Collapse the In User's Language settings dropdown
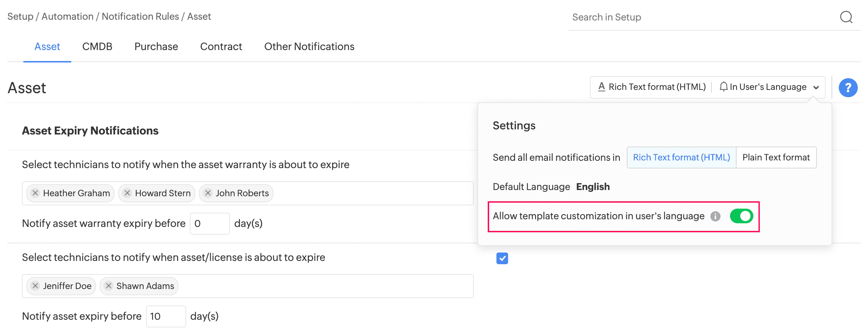This screenshot has width=868, height=334. tap(816, 87)
